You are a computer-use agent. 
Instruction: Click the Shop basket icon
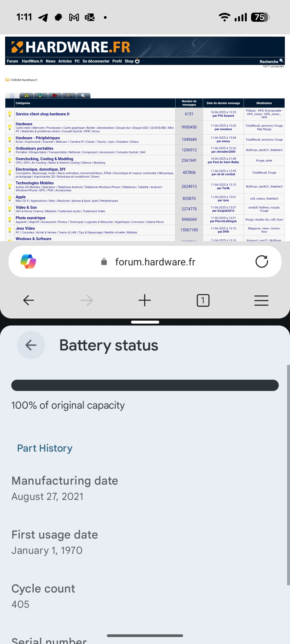tap(137, 61)
